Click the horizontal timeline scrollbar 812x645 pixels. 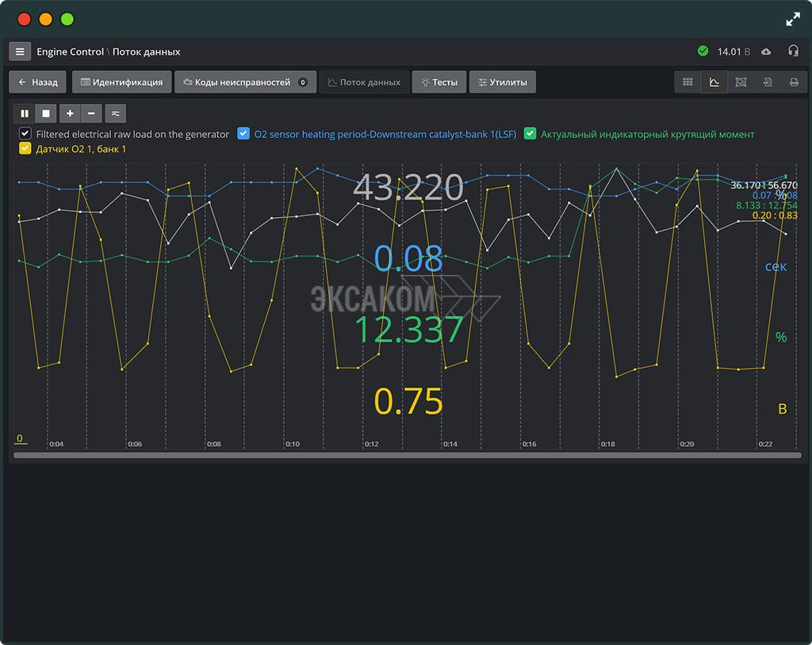(x=407, y=455)
